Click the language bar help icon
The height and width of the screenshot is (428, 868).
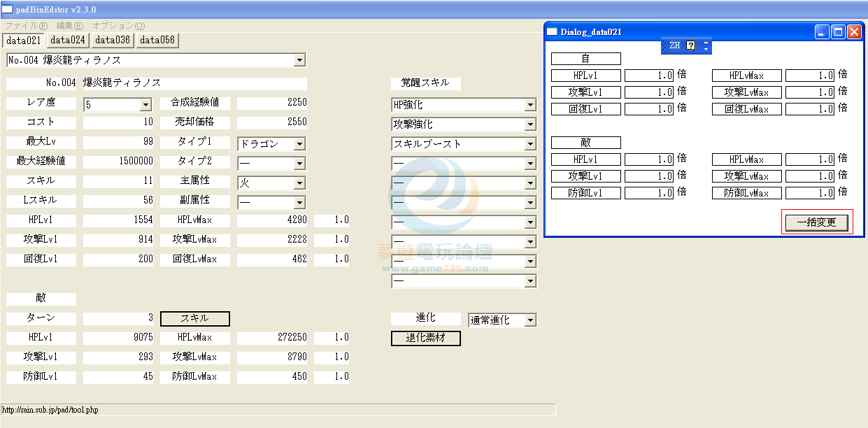690,45
